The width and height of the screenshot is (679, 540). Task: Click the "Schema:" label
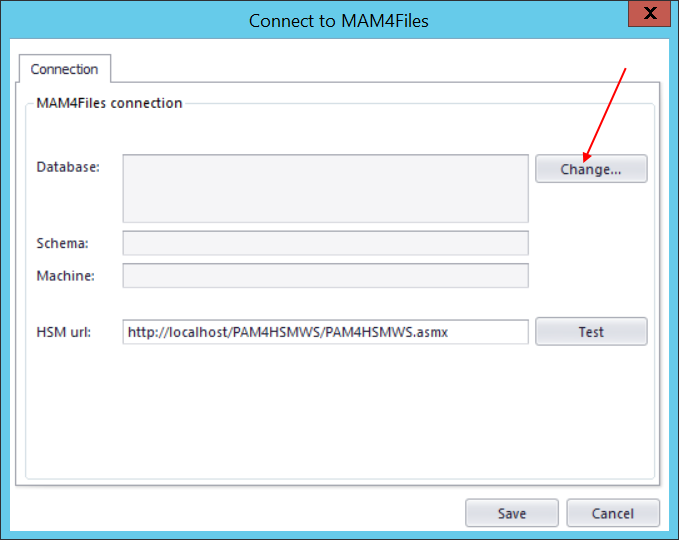coord(63,243)
